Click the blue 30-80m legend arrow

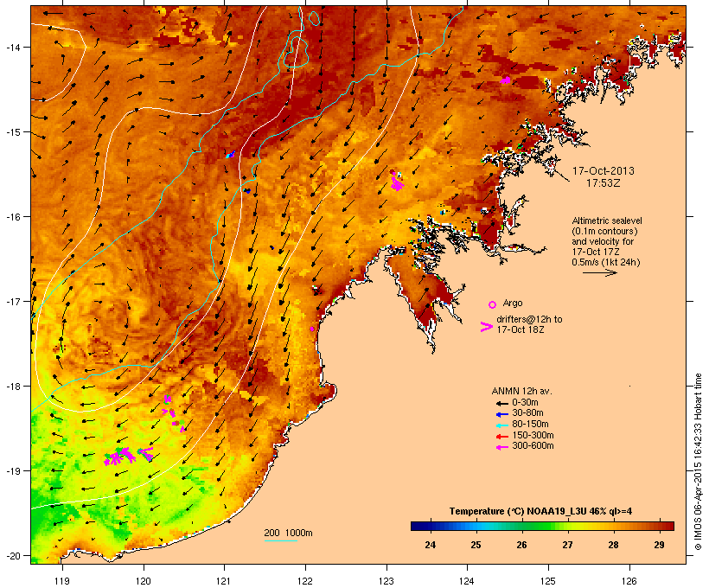pos(501,414)
